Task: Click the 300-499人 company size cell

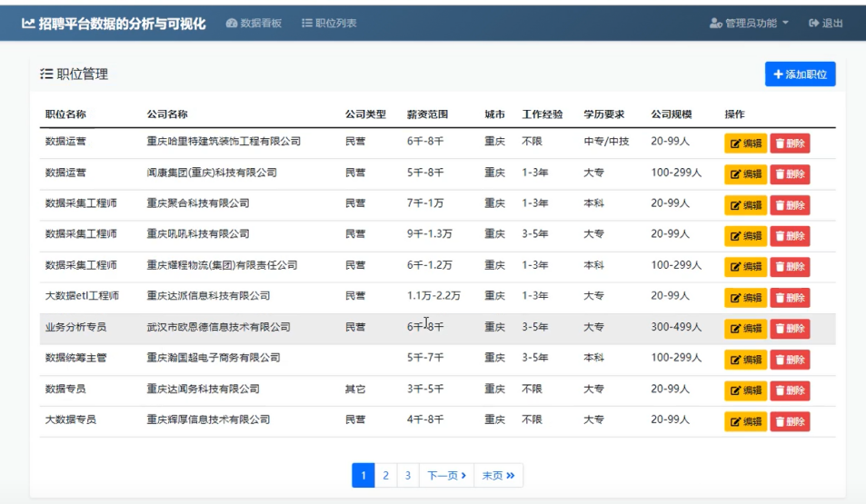Action: click(677, 327)
